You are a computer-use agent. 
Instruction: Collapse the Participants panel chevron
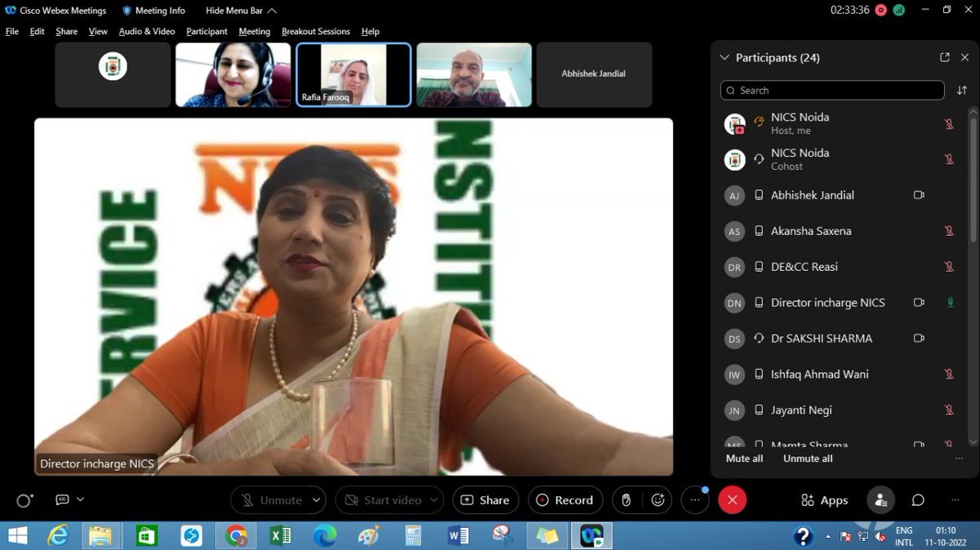(724, 58)
